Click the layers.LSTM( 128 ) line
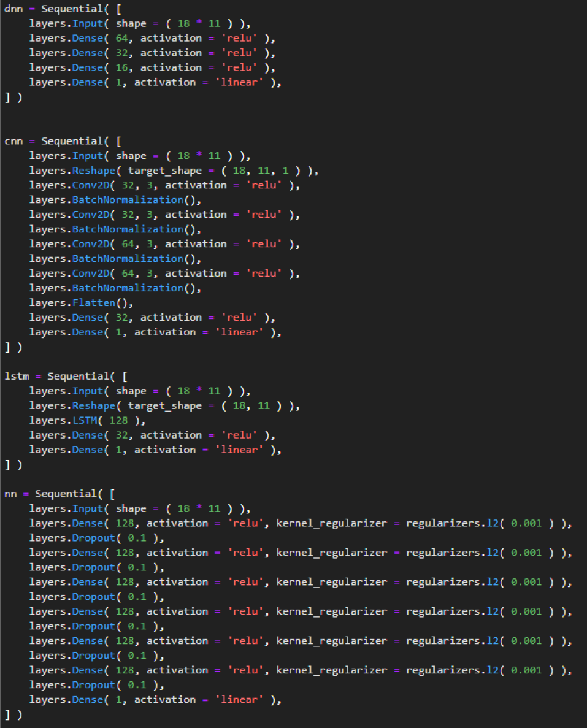The image size is (587, 728). (x=87, y=420)
